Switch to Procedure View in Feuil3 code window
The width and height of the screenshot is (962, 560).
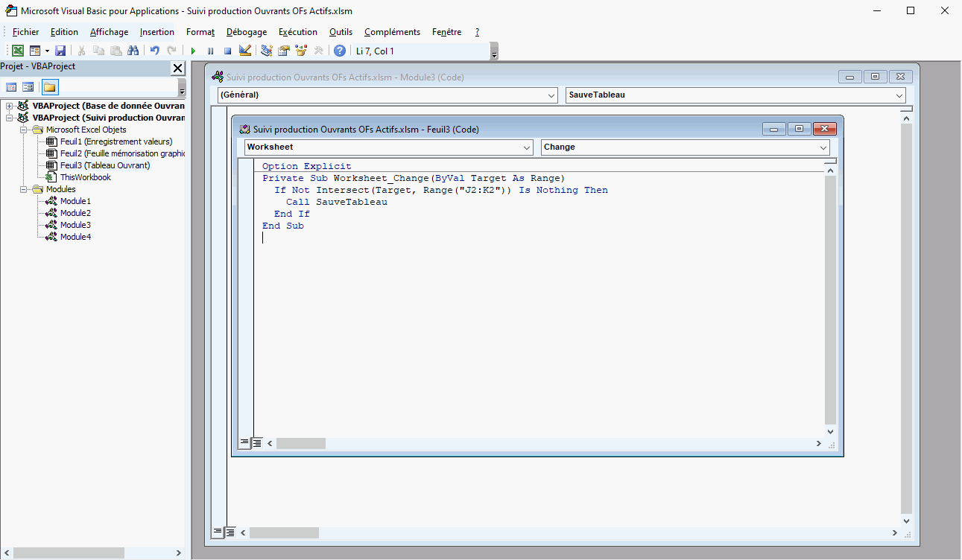coord(244,442)
